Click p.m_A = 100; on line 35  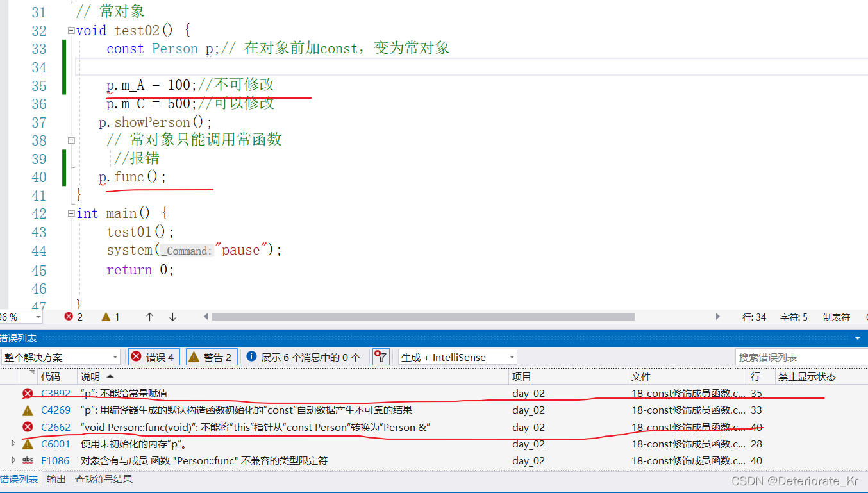152,85
